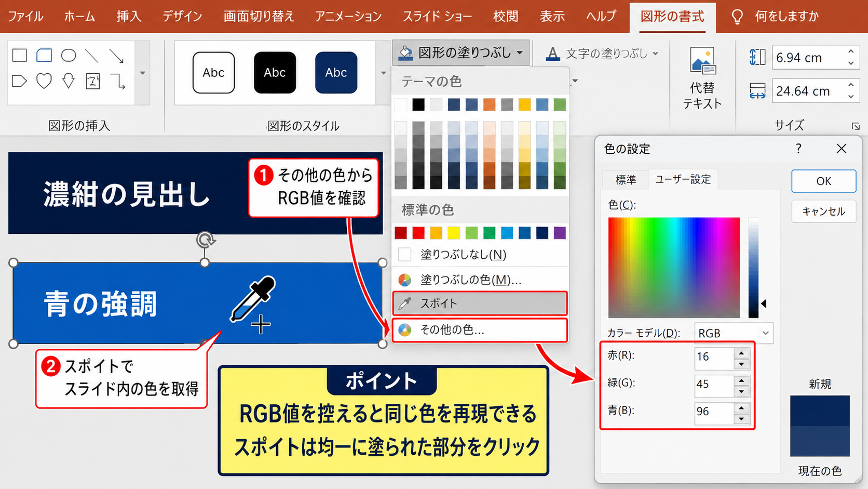Decrease shape width with down spinner
868x489 pixels.
(851, 97)
